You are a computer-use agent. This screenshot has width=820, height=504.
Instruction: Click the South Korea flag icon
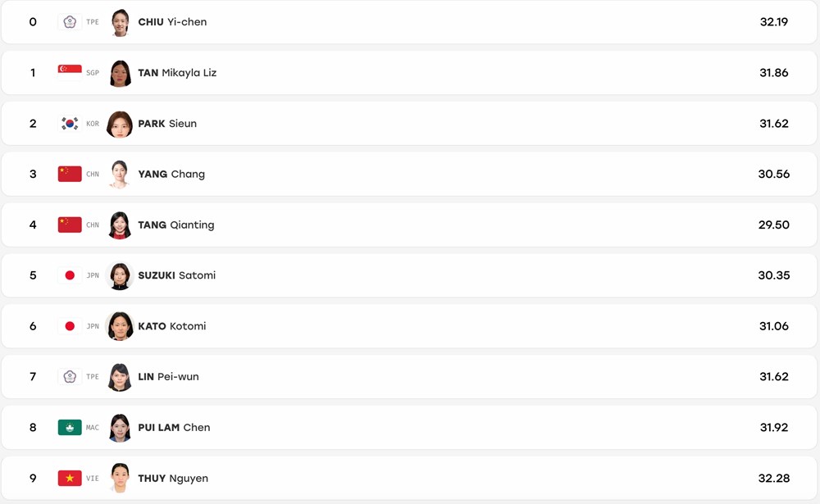click(70, 124)
